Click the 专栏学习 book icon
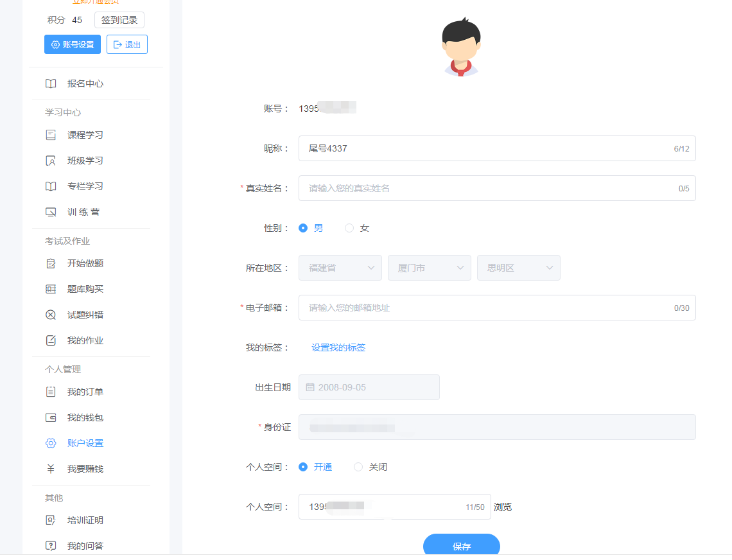 (x=51, y=186)
